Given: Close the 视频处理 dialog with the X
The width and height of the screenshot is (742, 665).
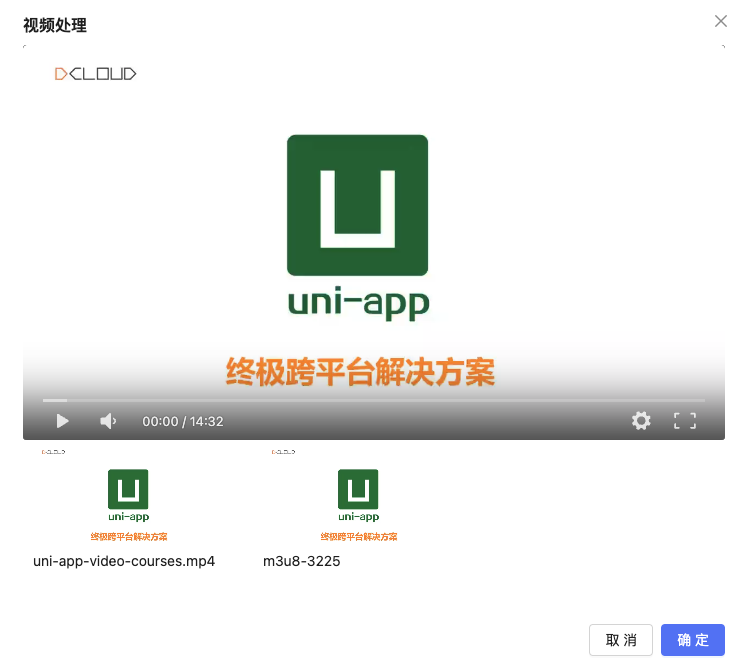Looking at the screenshot, I should point(720,21).
